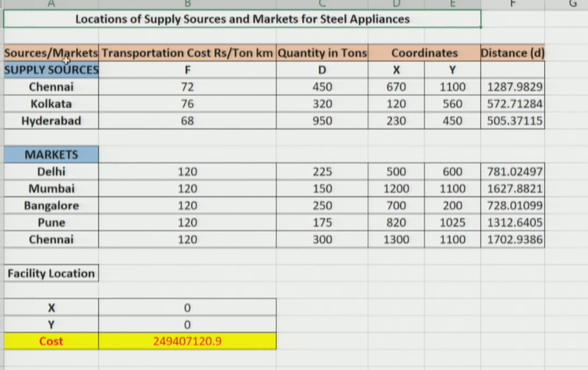
Task: Select column B header
Action: (187, 4)
